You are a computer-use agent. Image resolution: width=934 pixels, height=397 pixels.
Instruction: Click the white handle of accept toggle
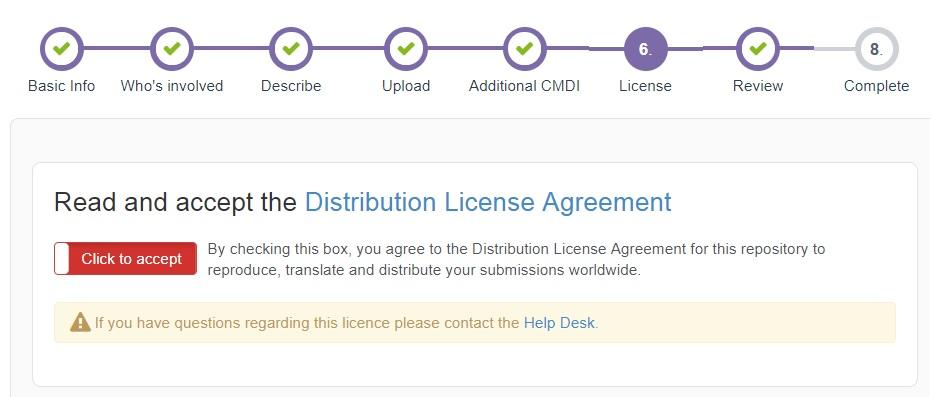pyautogui.click(x=62, y=259)
